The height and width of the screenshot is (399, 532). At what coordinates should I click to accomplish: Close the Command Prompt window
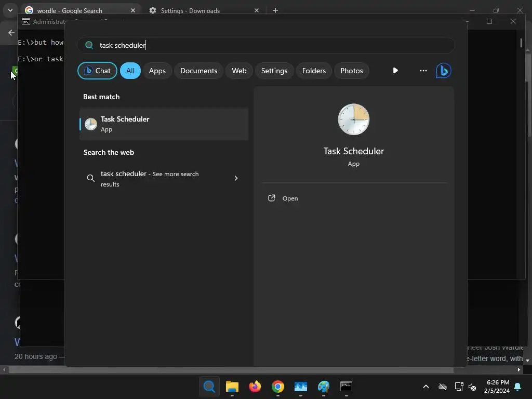pos(513,21)
